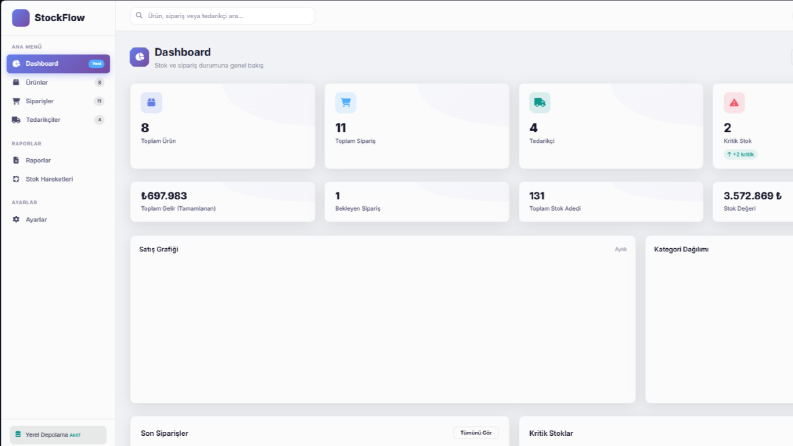The image size is (793, 446).
Task: Click the Kategori Dağılımı title
Action: (x=681, y=249)
